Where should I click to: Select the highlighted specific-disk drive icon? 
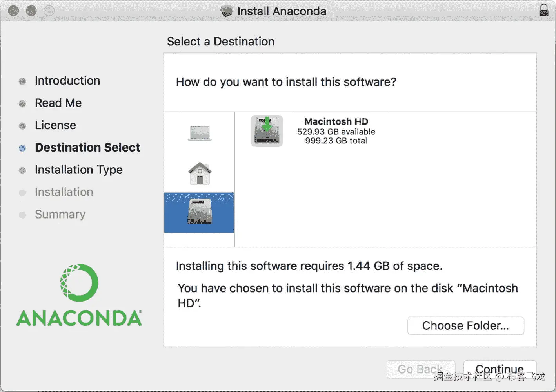[200, 212]
